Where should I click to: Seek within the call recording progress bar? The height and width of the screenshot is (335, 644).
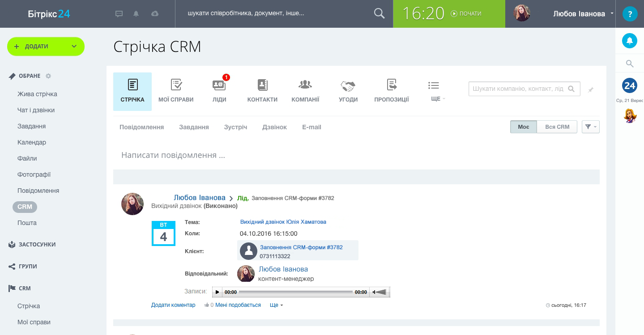pyautogui.click(x=296, y=292)
